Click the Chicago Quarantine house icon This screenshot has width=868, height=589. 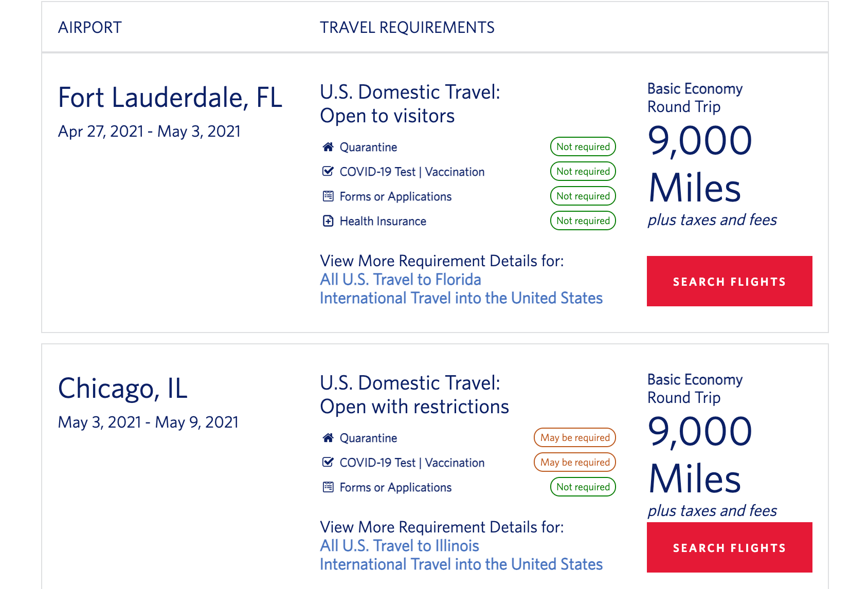[x=328, y=438]
